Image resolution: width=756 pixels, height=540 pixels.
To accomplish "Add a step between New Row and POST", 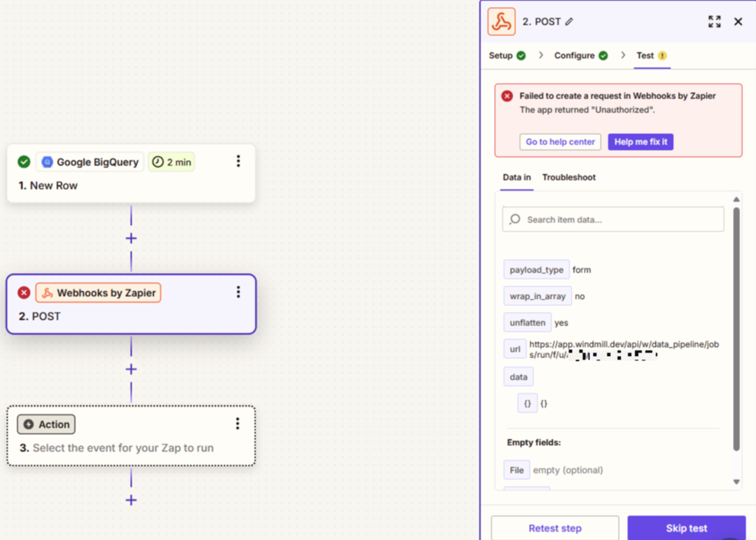I will point(131,238).
